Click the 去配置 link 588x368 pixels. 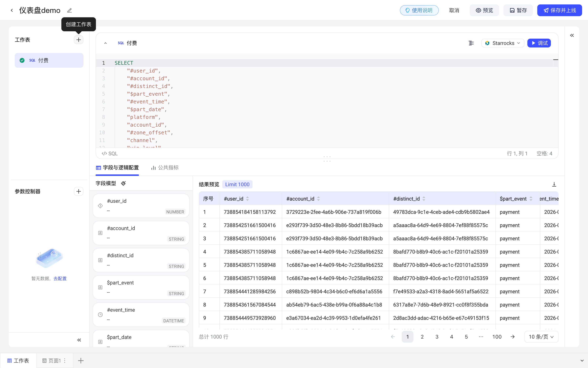(x=60, y=278)
